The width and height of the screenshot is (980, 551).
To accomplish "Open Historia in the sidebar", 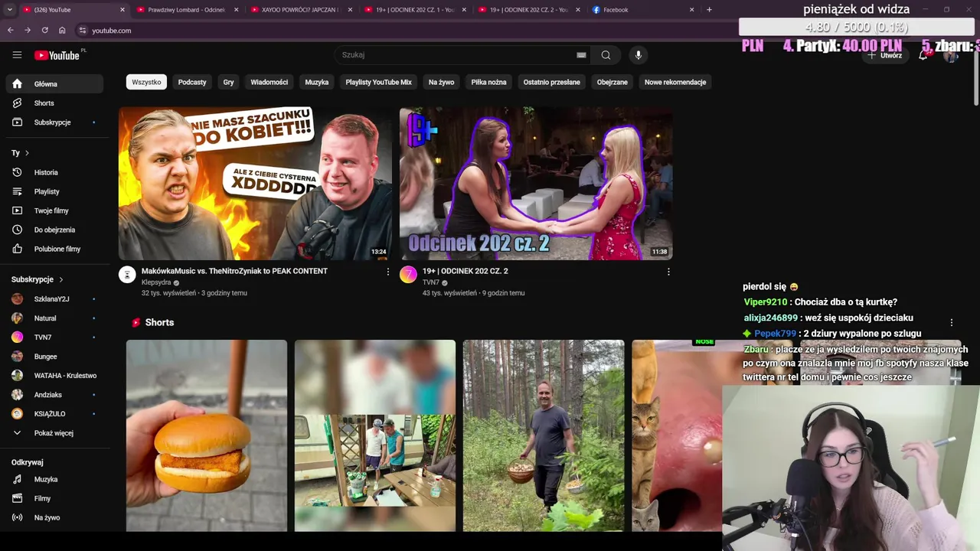I will coord(54,172).
